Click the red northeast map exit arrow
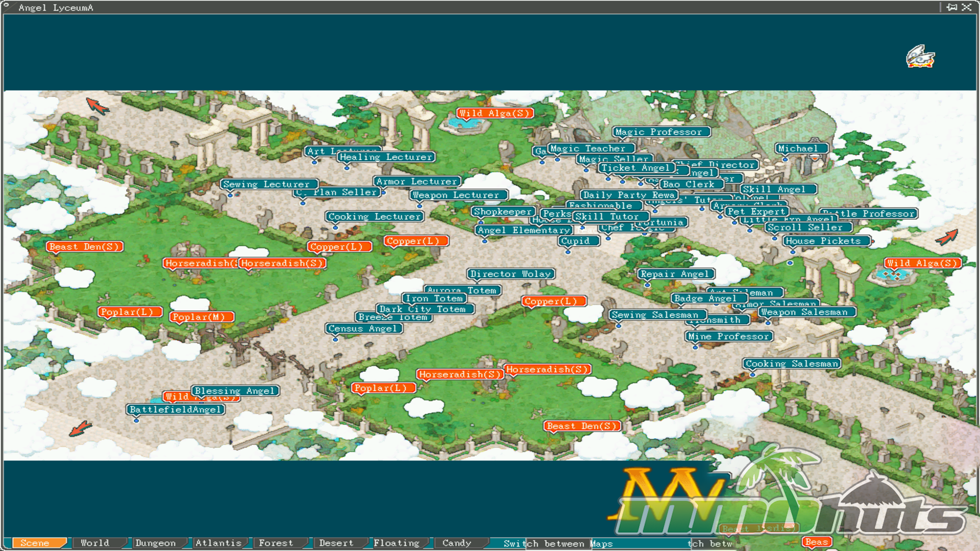This screenshot has height=551, width=980. [947, 237]
